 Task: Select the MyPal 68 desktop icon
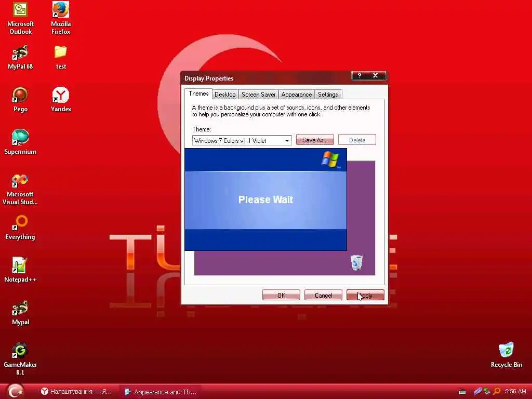(20, 57)
